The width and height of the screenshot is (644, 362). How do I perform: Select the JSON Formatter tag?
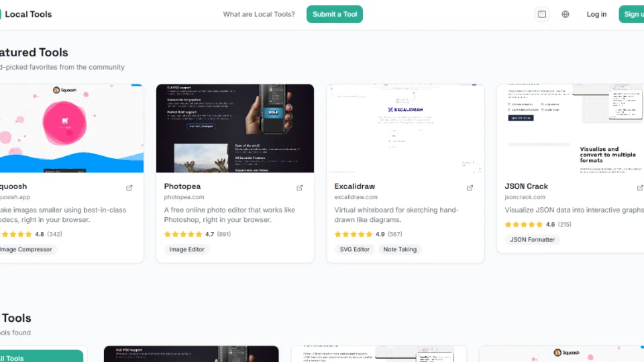point(532,239)
